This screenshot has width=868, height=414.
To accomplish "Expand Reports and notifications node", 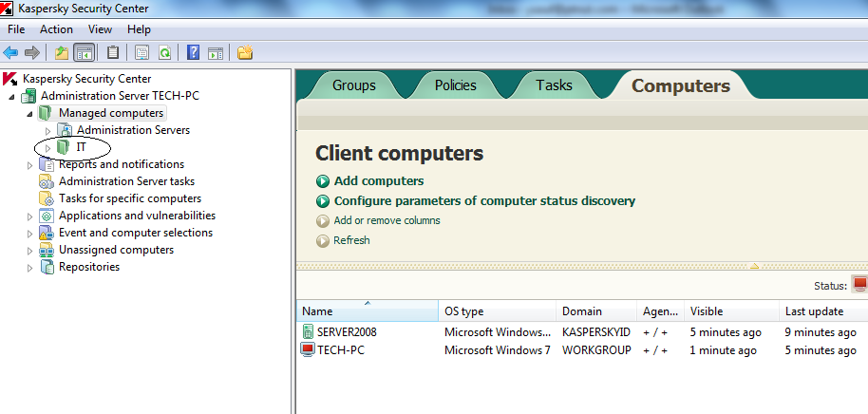I will tap(30, 165).
